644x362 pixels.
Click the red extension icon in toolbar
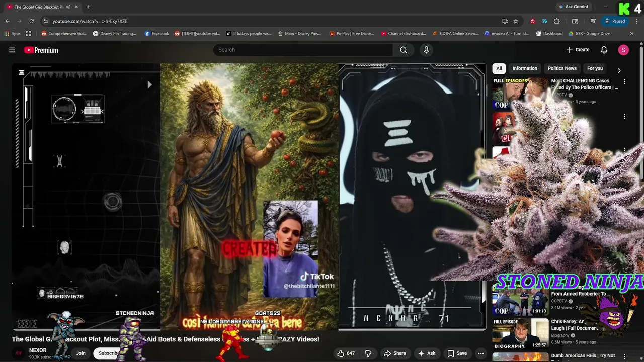point(532,21)
